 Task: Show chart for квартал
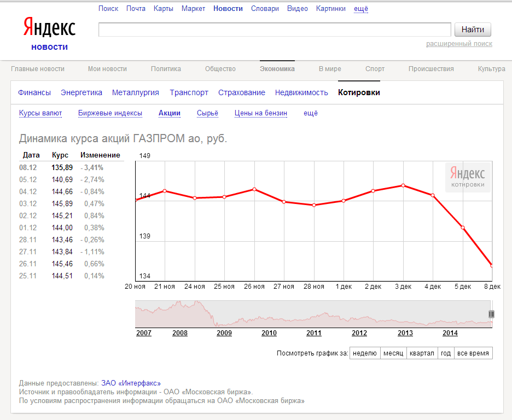click(x=422, y=353)
